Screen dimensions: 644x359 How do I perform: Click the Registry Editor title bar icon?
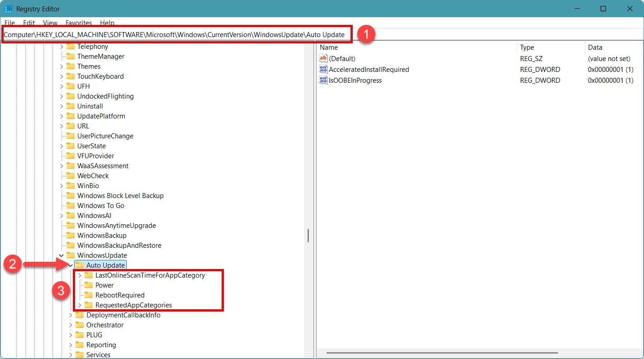[x=8, y=9]
